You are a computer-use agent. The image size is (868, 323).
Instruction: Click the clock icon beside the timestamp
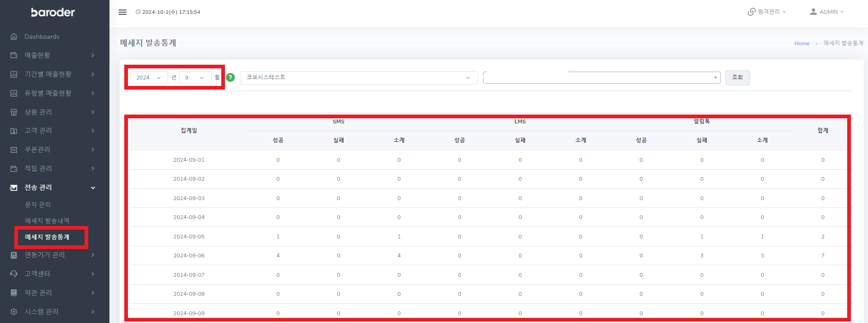[x=138, y=12]
